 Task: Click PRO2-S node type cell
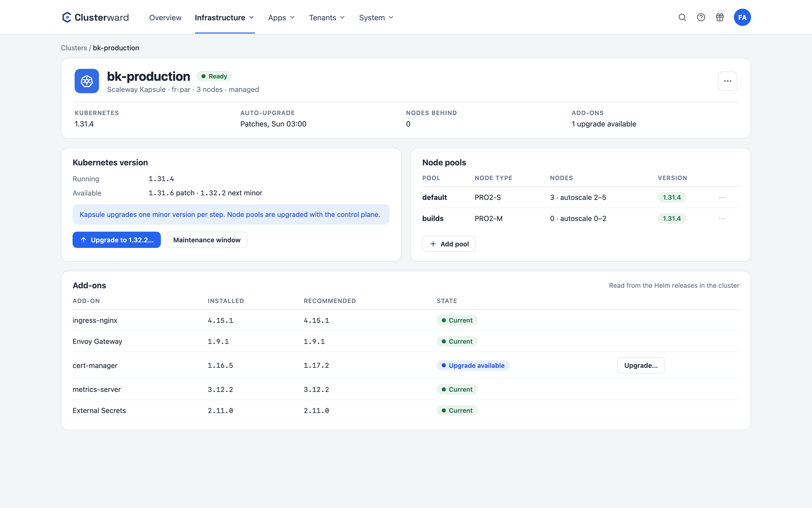(487, 198)
